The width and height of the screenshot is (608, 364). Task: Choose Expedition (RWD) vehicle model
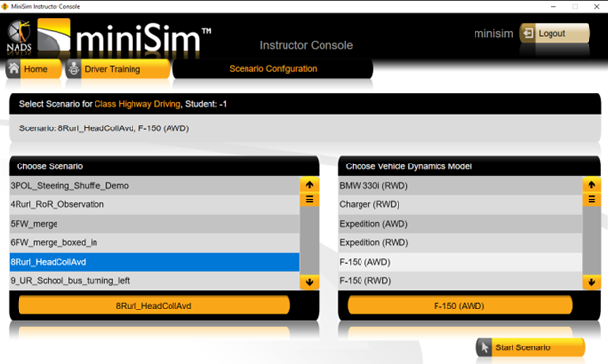point(460,242)
